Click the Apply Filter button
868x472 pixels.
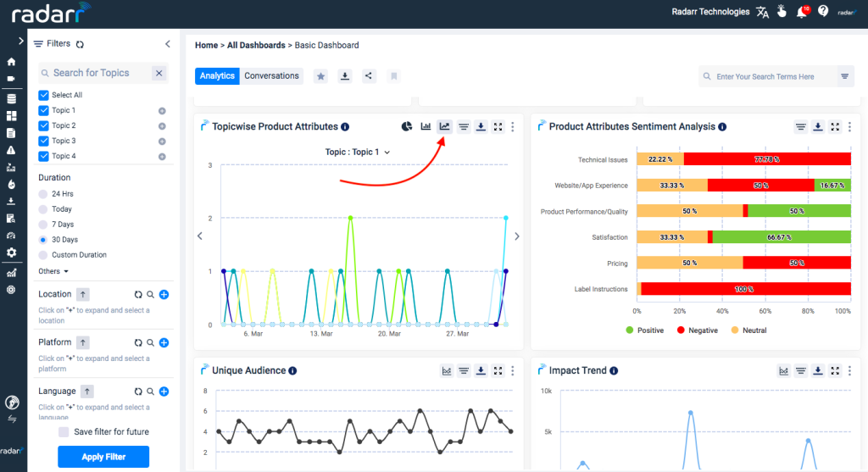pos(103,457)
